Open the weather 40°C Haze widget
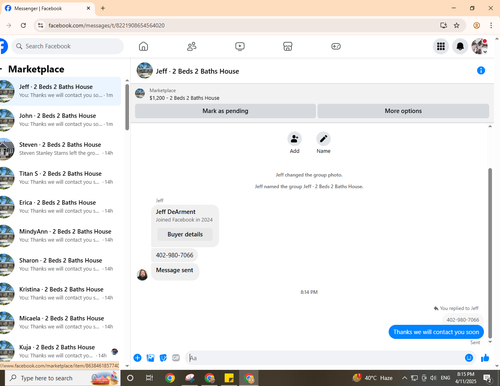 [373, 378]
